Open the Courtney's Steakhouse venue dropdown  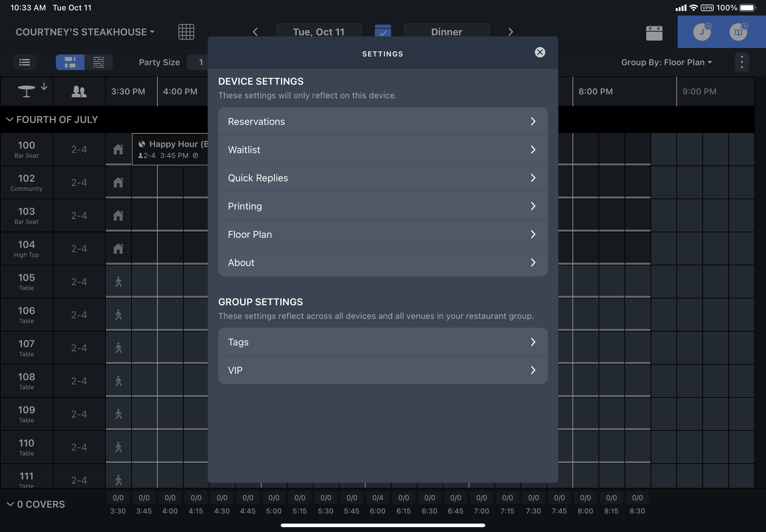(85, 32)
